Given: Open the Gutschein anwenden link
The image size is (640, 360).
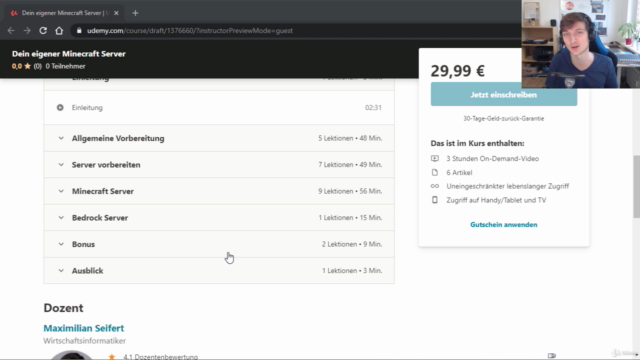Looking at the screenshot, I should 504,225.
